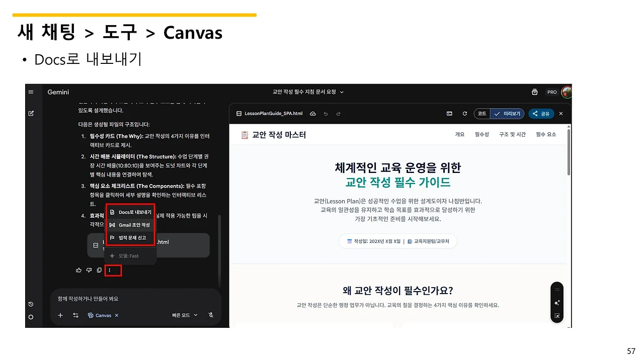644x362 pixels.
Task: Click the cloud save icon in Canvas header
Action: (x=313, y=114)
